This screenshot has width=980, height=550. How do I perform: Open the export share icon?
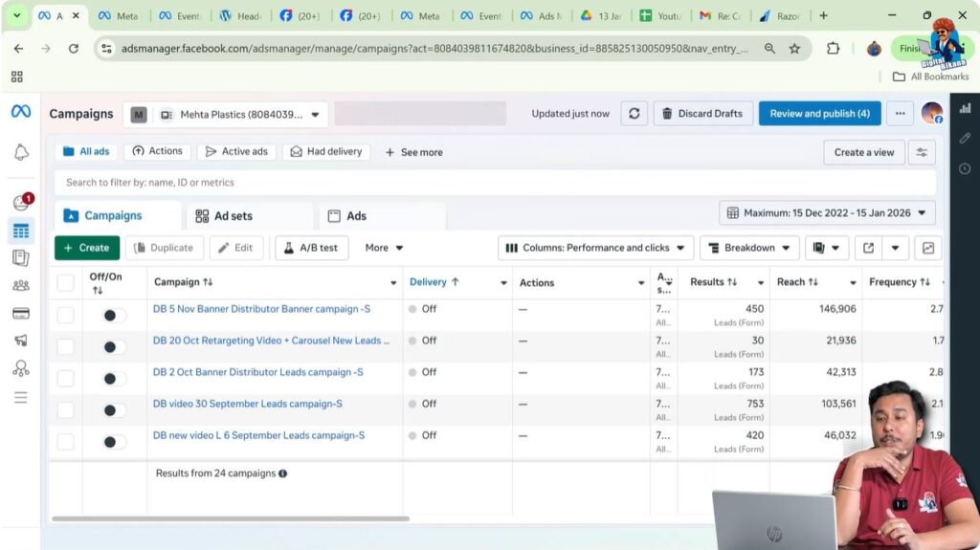868,248
